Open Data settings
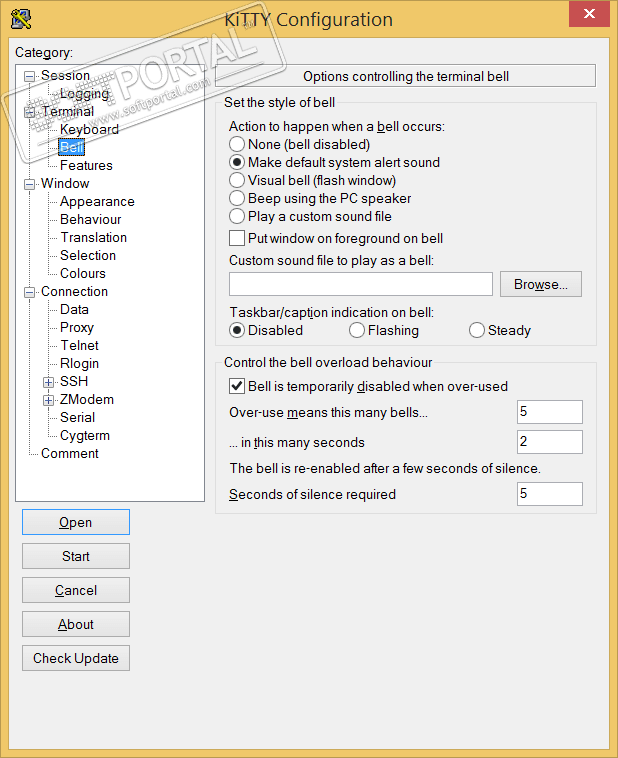Screen dimensions: 618x758 pyautogui.click(x=74, y=309)
